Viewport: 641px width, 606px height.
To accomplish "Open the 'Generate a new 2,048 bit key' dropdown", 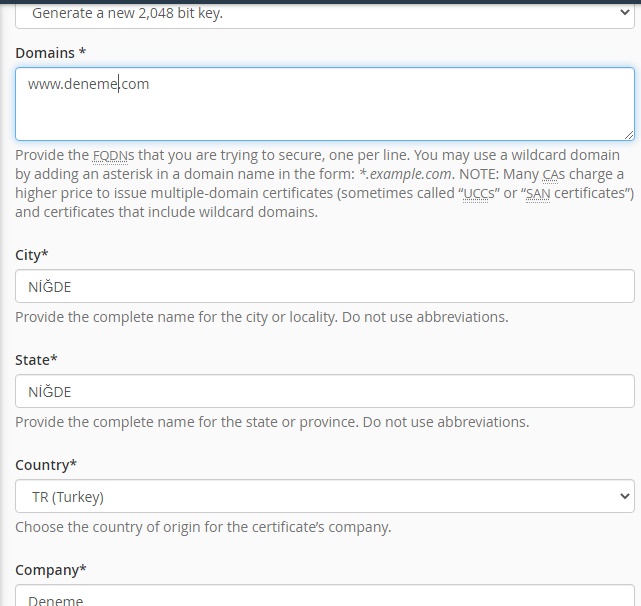I will tap(325, 16).
